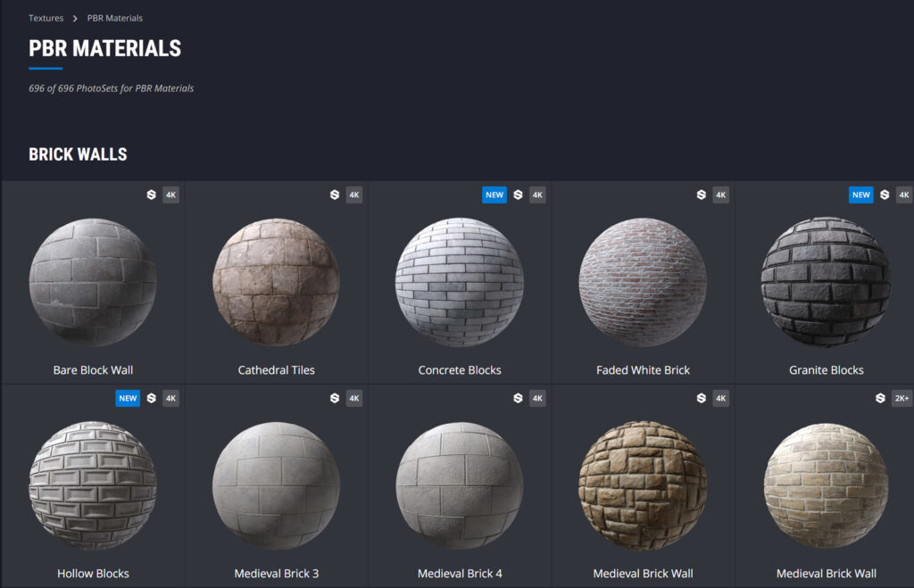The width and height of the screenshot is (914, 588).
Task: Click the Substance icon on Bare Block Wall
Action: pyautogui.click(x=151, y=195)
